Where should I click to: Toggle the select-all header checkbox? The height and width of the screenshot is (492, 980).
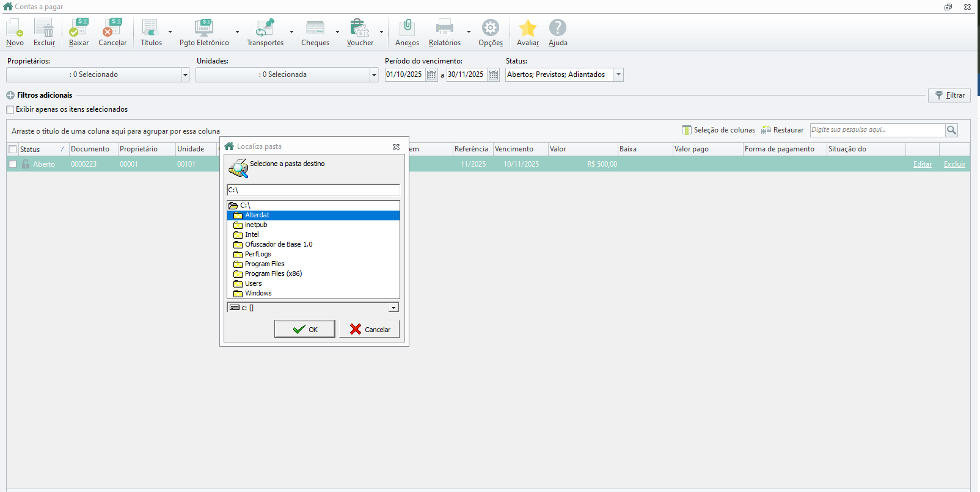coord(13,150)
